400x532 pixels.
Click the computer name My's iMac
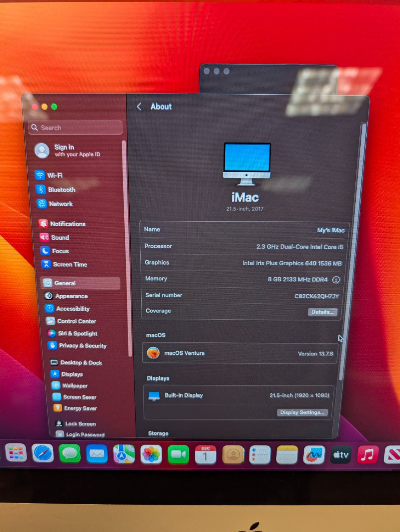(331, 230)
